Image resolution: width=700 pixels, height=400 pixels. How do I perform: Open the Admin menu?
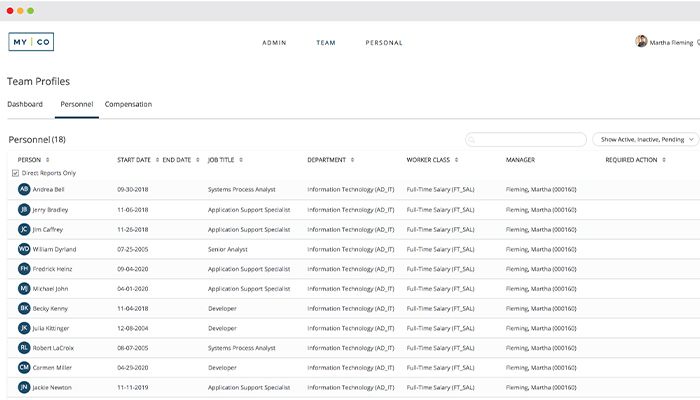pos(274,43)
